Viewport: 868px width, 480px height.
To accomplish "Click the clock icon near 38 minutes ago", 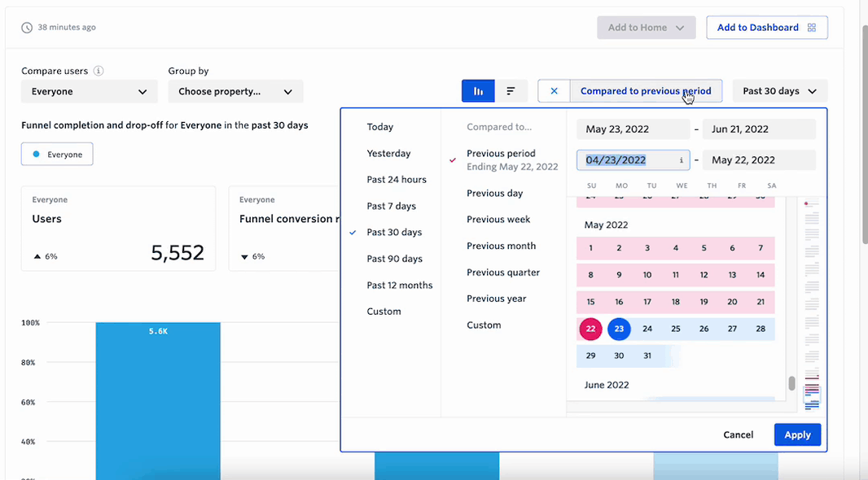I will [x=27, y=28].
